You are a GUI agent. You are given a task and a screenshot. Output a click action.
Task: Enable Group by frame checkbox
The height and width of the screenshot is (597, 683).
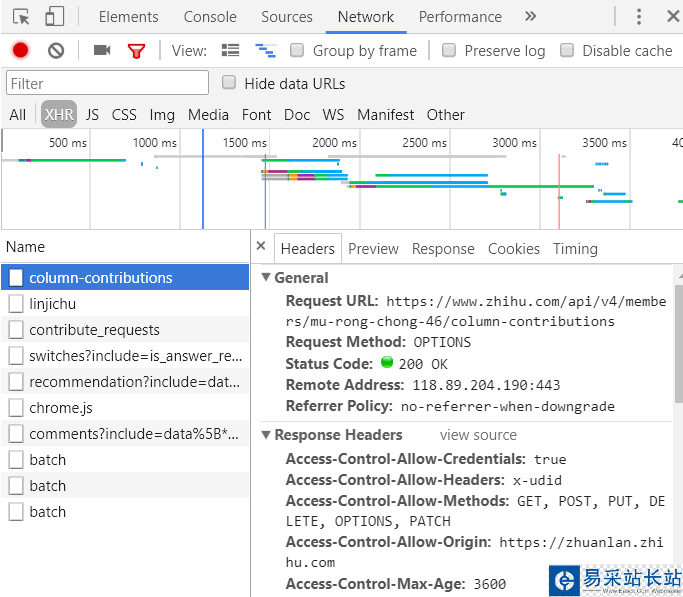point(297,50)
